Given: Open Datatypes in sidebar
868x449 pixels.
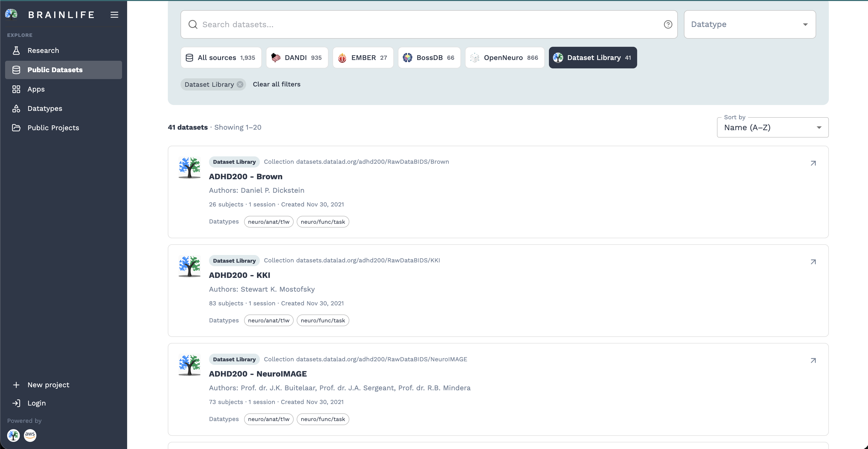Looking at the screenshot, I should [63, 109].
